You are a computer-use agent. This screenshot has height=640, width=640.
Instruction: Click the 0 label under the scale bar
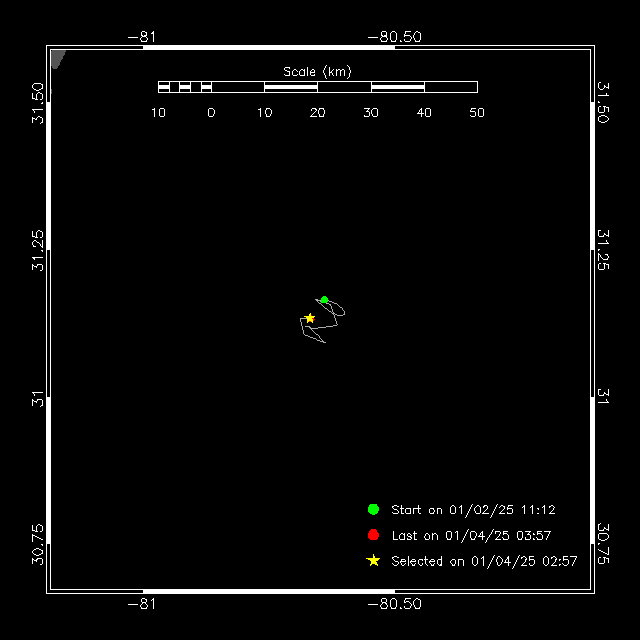pos(211,113)
